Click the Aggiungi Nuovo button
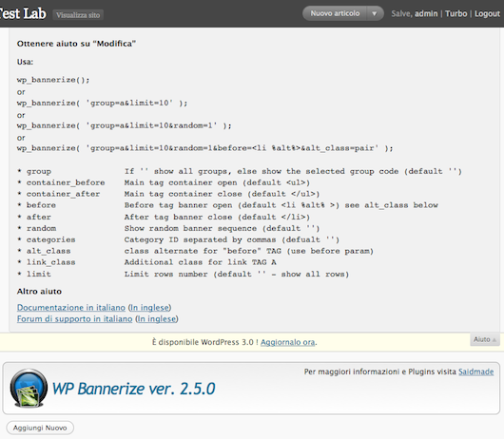The image size is (504, 439). pos(40,428)
